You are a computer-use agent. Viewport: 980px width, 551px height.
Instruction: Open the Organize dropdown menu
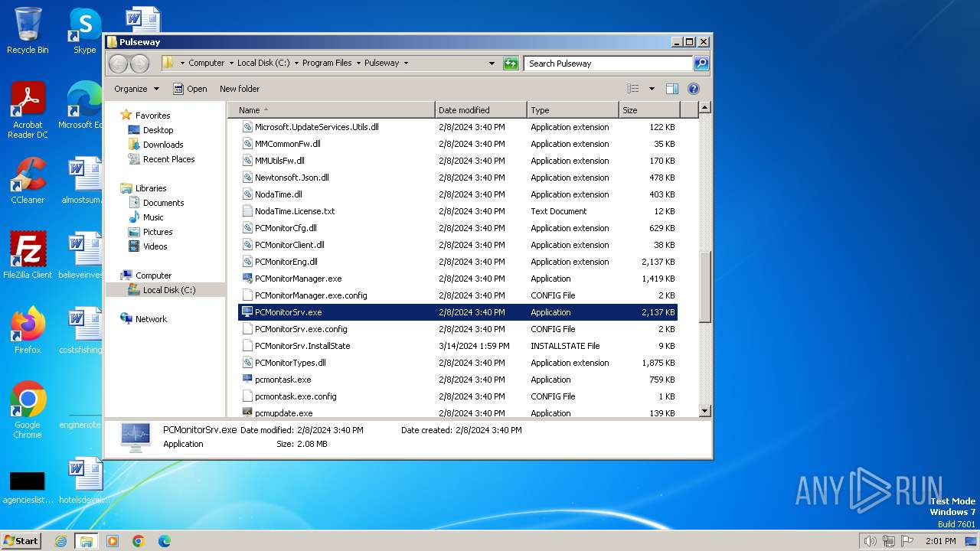[x=136, y=89]
